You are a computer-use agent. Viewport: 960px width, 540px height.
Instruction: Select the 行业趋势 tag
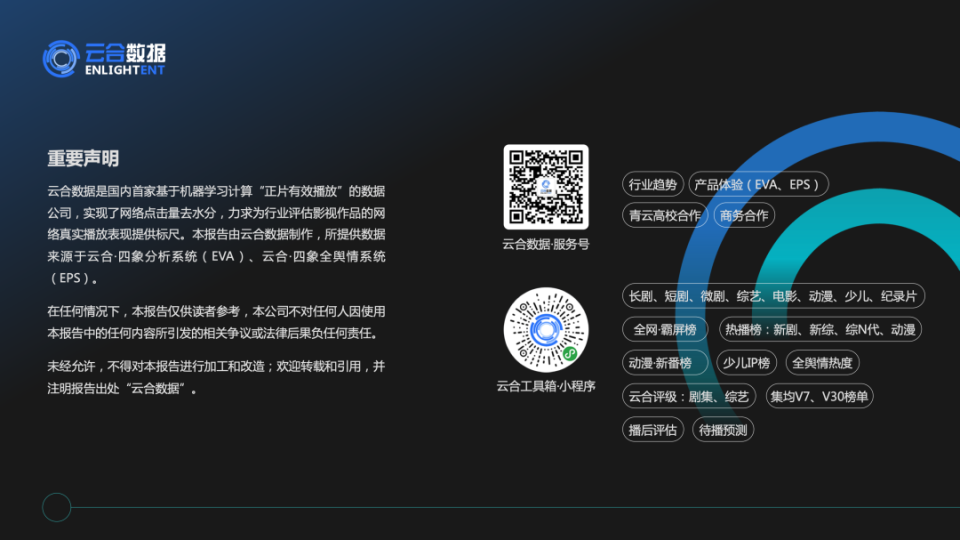[653, 184]
